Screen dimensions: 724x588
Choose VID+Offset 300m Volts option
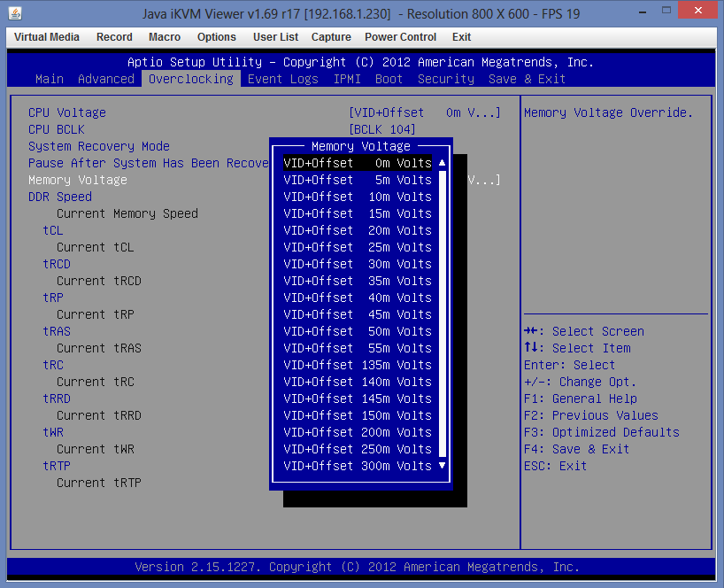point(358,466)
